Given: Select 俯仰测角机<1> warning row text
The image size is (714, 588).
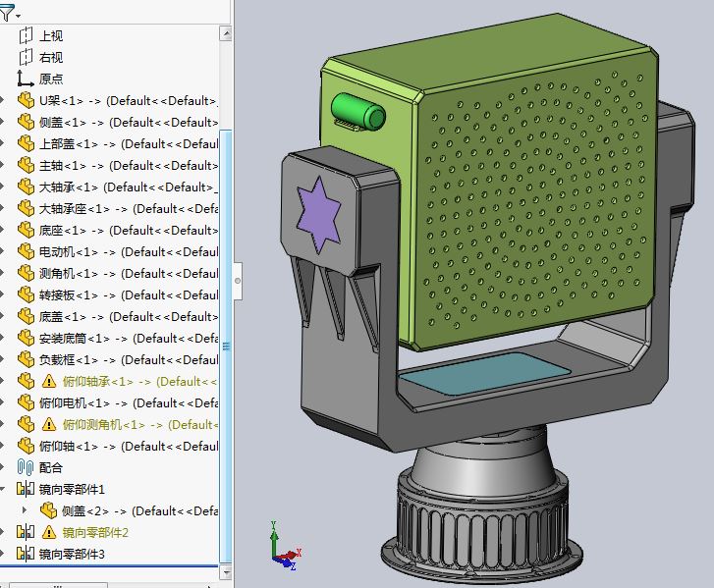Looking at the screenshot, I should coord(140,425).
